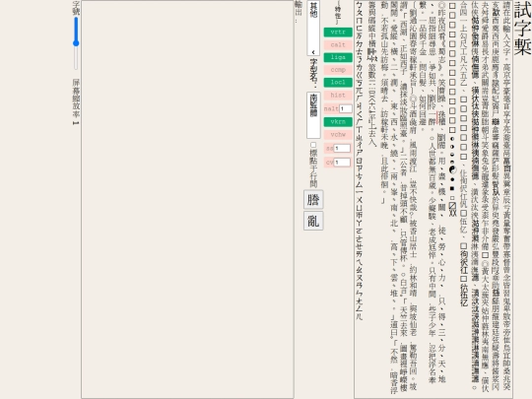The height and width of the screenshot is (399, 532).
Task: Toggle the liga feature button
Action: point(338,57)
